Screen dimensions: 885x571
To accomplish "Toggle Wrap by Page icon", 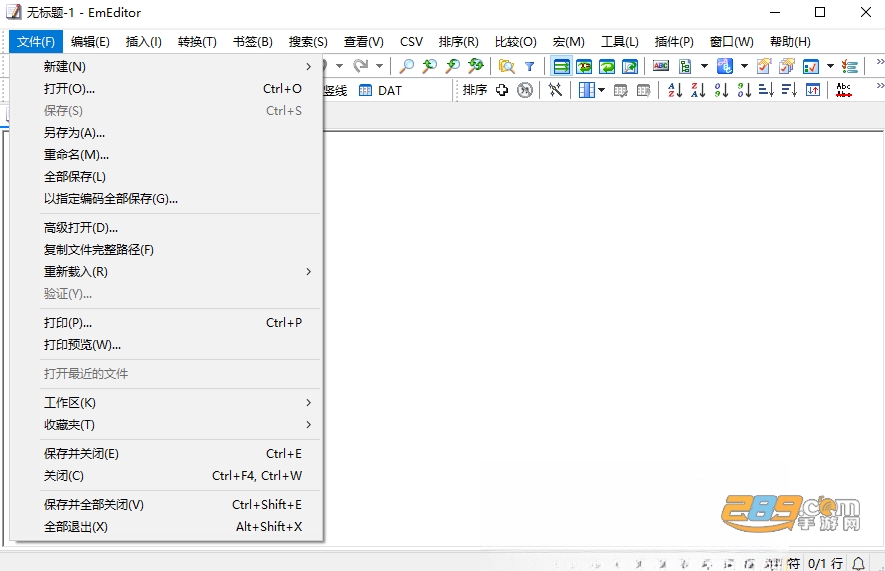I will (x=630, y=67).
